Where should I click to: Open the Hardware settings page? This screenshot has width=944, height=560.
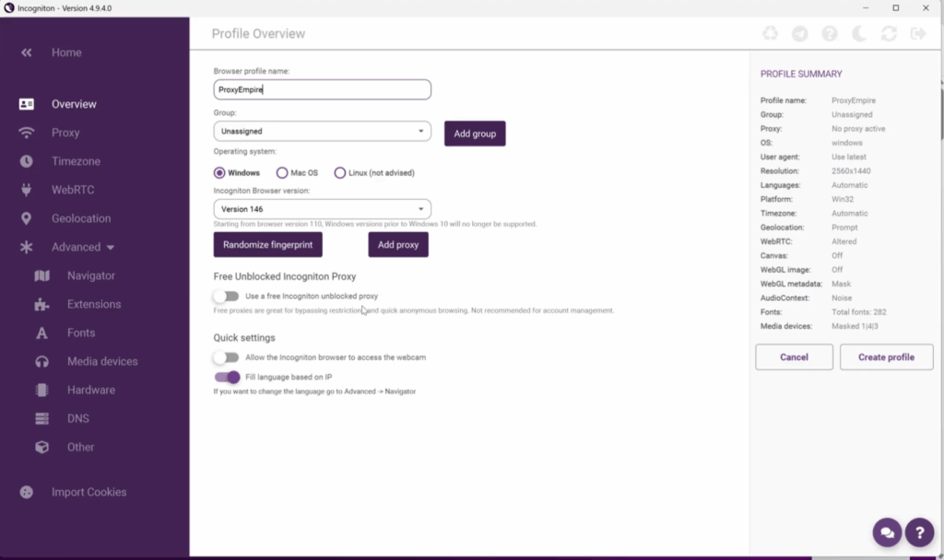(x=91, y=390)
